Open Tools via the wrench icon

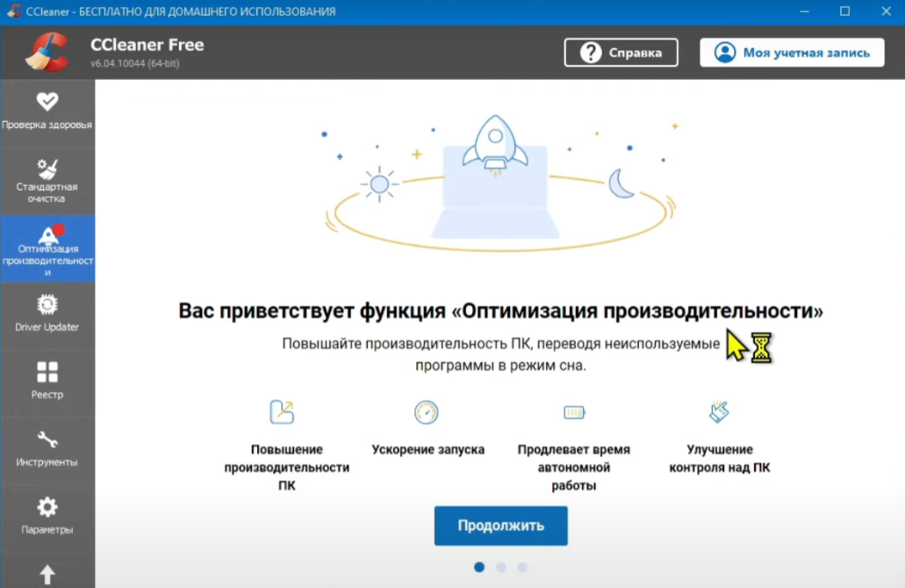47,440
